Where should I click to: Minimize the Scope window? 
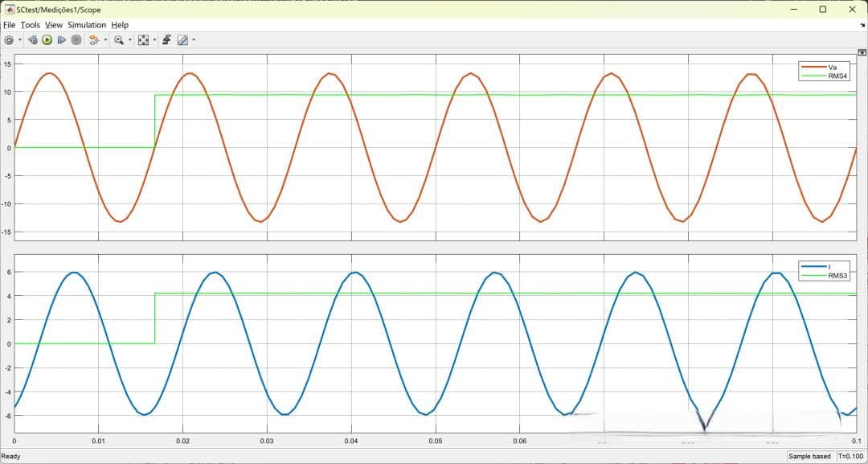794,10
